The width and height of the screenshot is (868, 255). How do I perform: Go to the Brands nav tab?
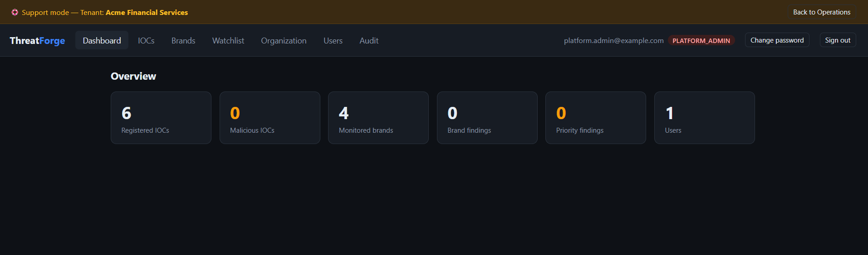click(183, 40)
